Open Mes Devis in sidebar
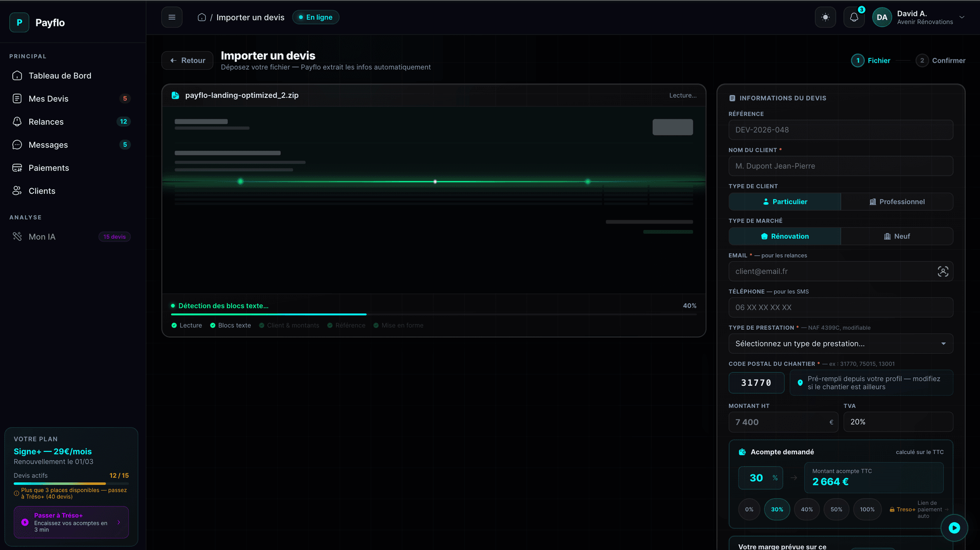 [72, 99]
